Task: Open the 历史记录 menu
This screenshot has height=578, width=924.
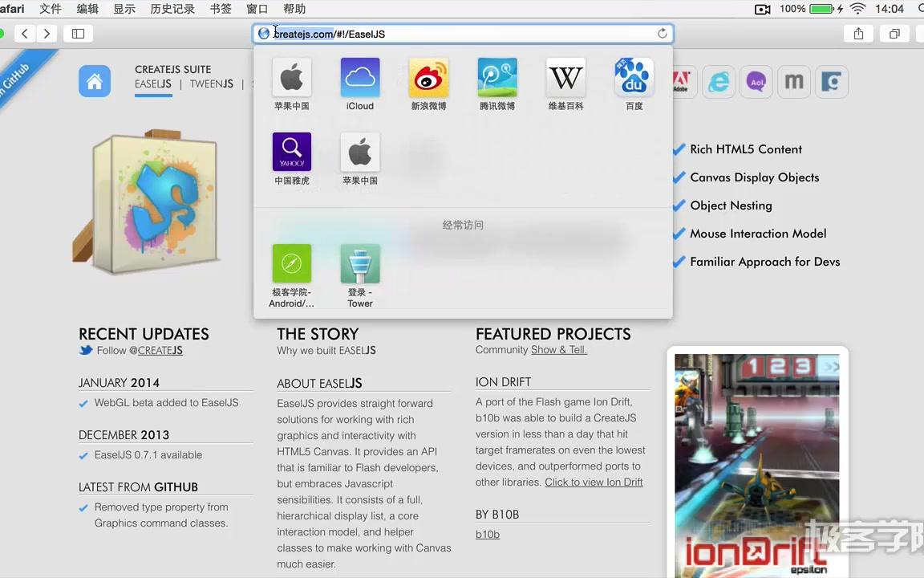Action: [172, 9]
